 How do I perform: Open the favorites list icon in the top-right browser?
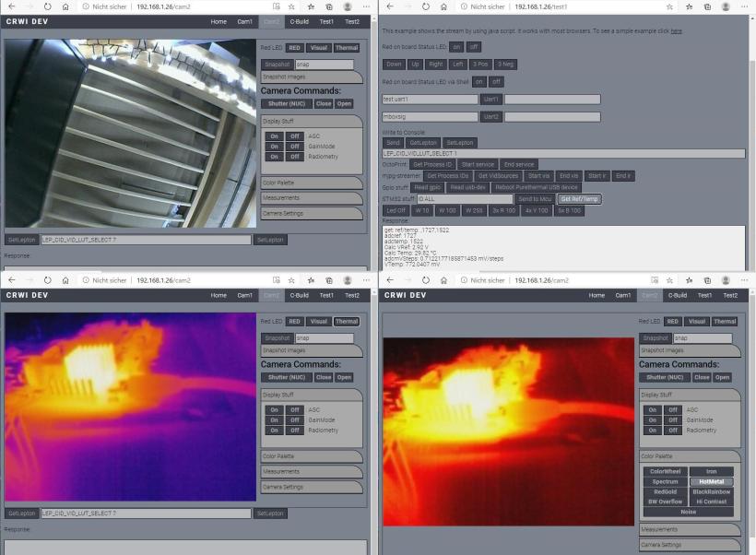[x=688, y=6]
